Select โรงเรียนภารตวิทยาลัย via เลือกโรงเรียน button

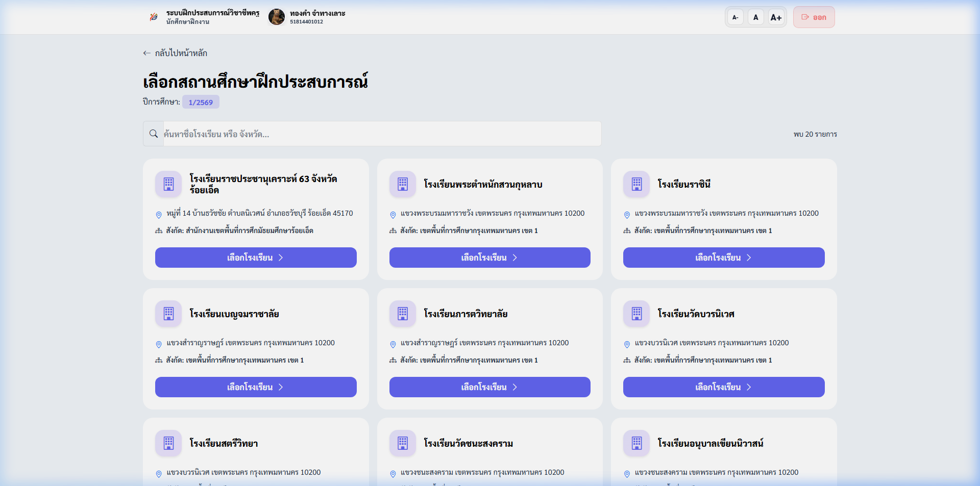click(490, 387)
